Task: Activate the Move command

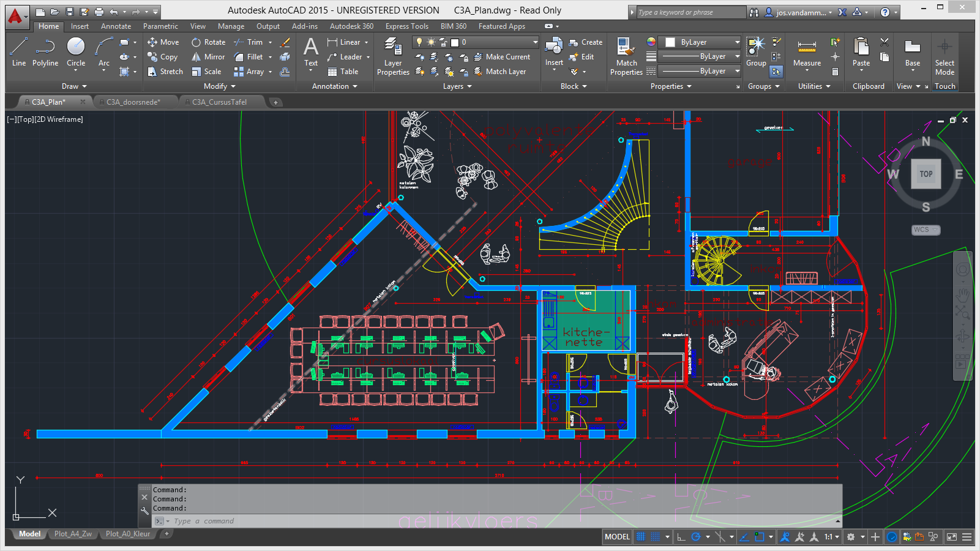Action: click(x=163, y=42)
